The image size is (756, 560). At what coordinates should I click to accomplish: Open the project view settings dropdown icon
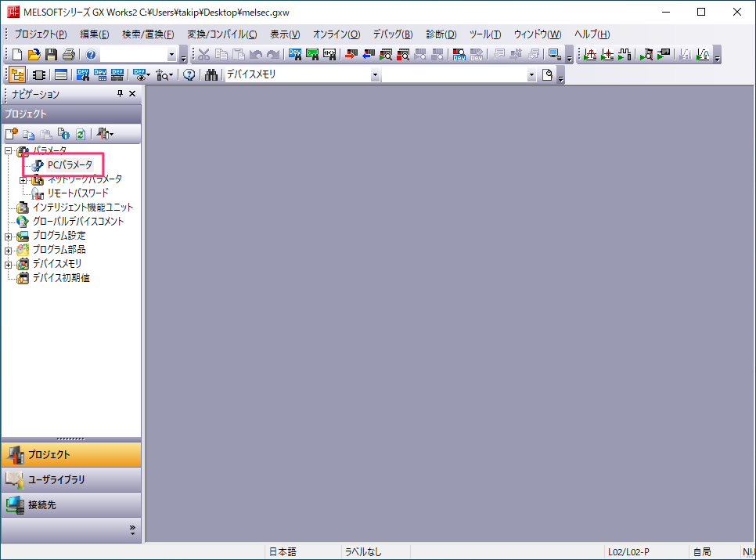click(105, 134)
